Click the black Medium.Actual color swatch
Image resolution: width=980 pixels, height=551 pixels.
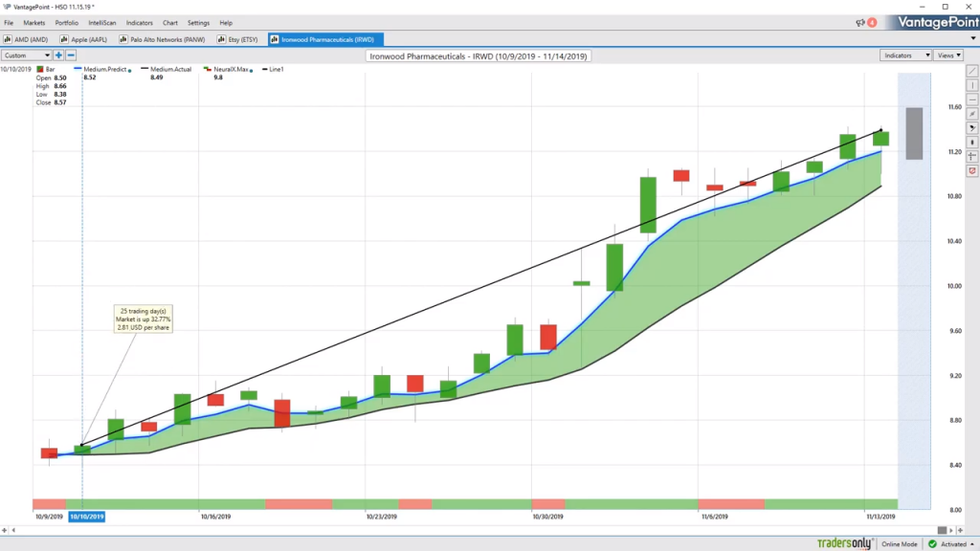[x=145, y=69]
